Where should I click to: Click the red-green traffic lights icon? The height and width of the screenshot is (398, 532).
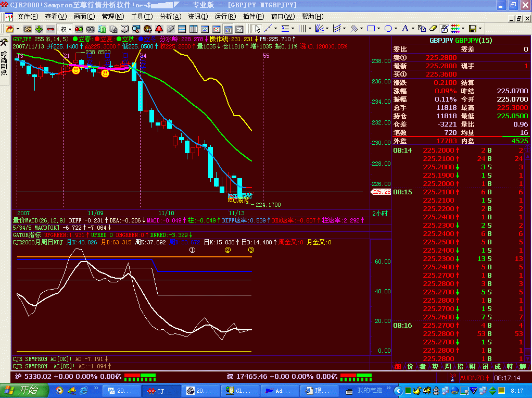79,29
